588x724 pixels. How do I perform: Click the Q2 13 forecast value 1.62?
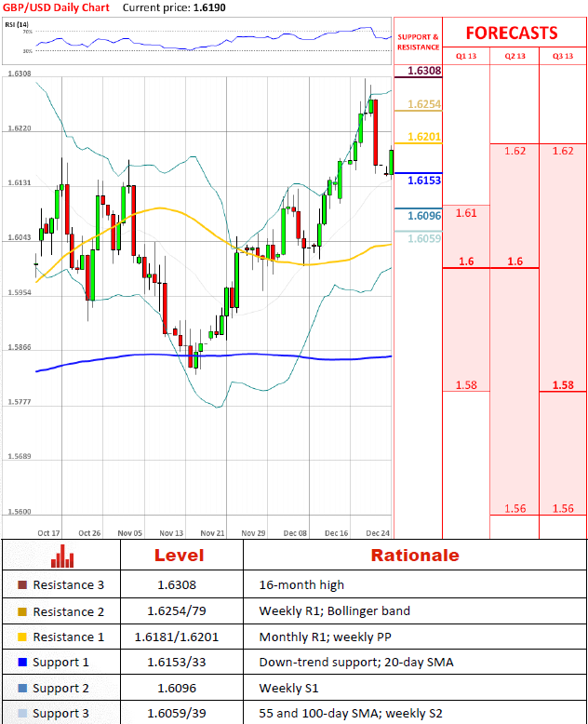[514, 151]
